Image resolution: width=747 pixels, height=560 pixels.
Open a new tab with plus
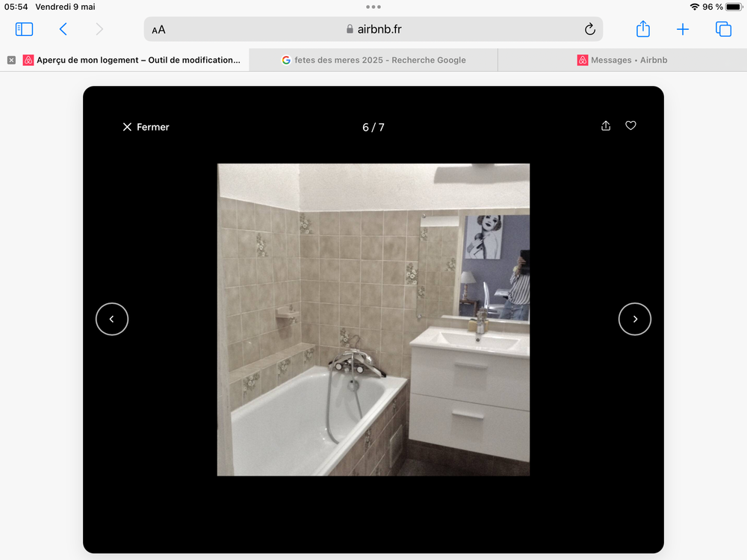pyautogui.click(x=683, y=30)
